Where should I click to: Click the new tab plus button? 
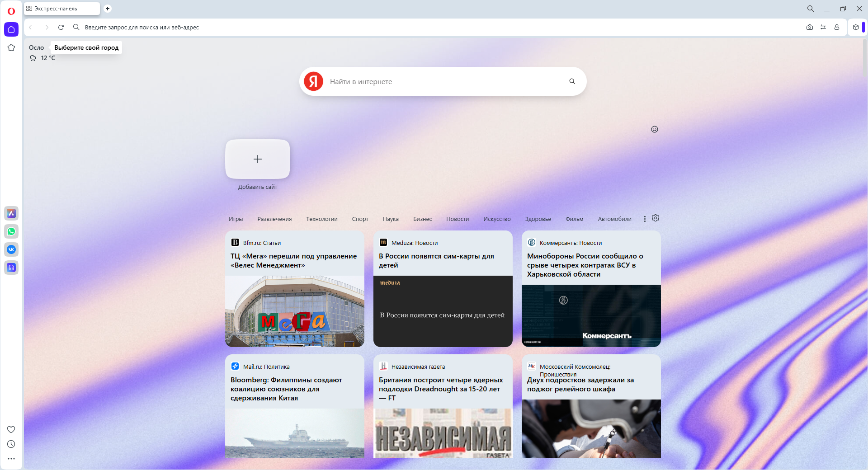tap(108, 9)
